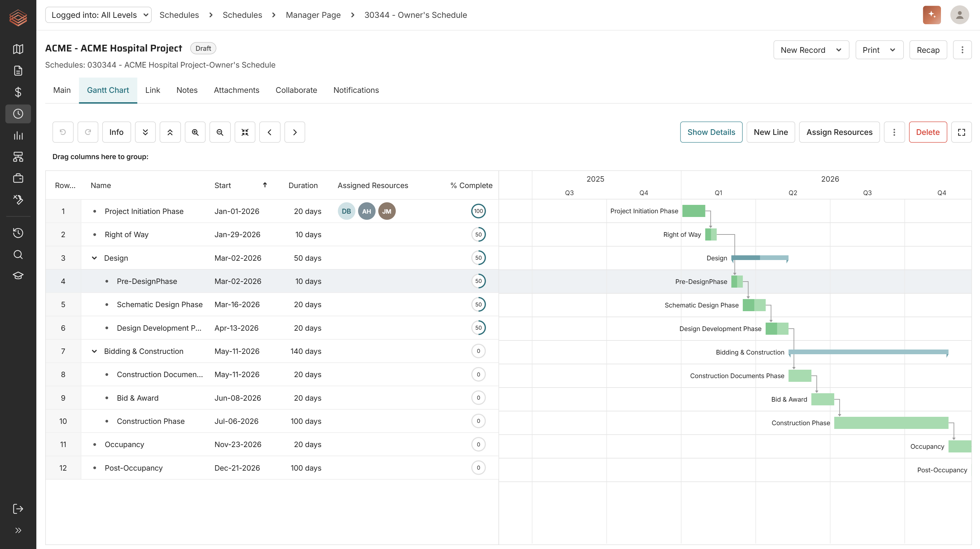This screenshot has height=549, width=980.
Task: Open the Attachments tab
Action: coord(237,90)
